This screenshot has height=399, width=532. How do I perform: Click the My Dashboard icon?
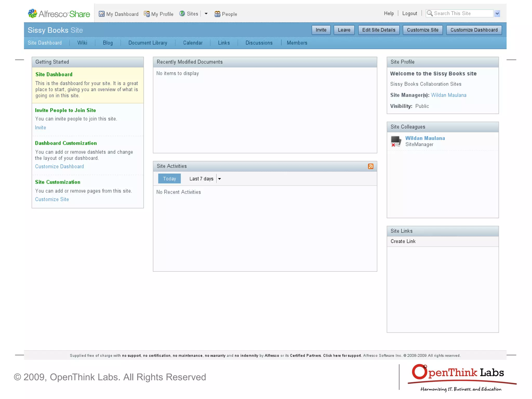pos(102,14)
